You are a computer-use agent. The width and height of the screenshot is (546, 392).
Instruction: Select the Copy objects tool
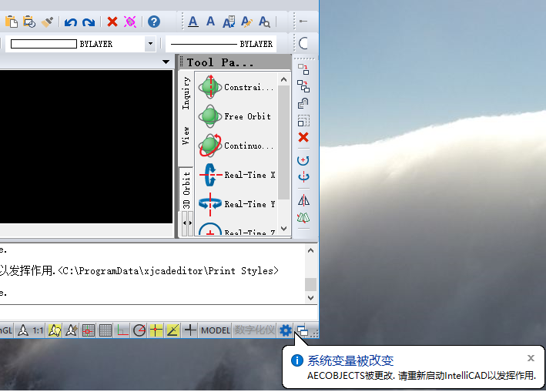[x=303, y=86]
